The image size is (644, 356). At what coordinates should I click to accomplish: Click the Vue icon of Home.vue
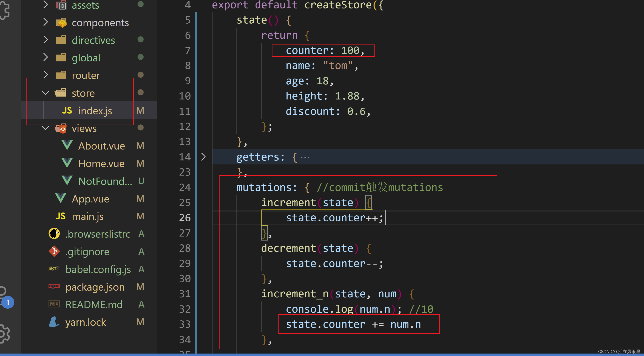click(67, 163)
